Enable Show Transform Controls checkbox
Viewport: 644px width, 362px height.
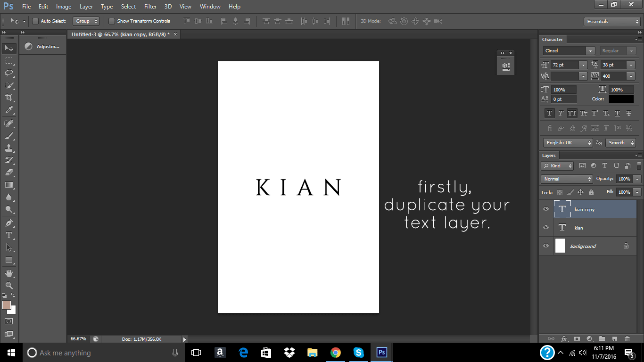pyautogui.click(x=112, y=21)
